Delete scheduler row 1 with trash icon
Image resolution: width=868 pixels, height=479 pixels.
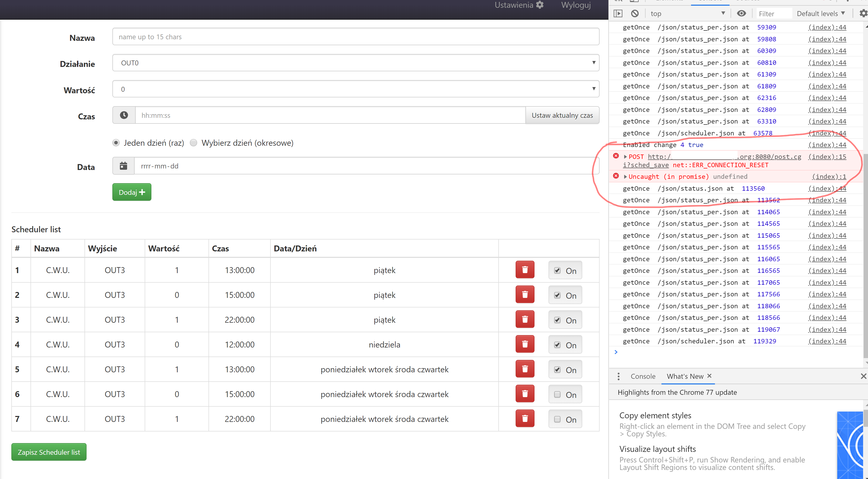(525, 270)
